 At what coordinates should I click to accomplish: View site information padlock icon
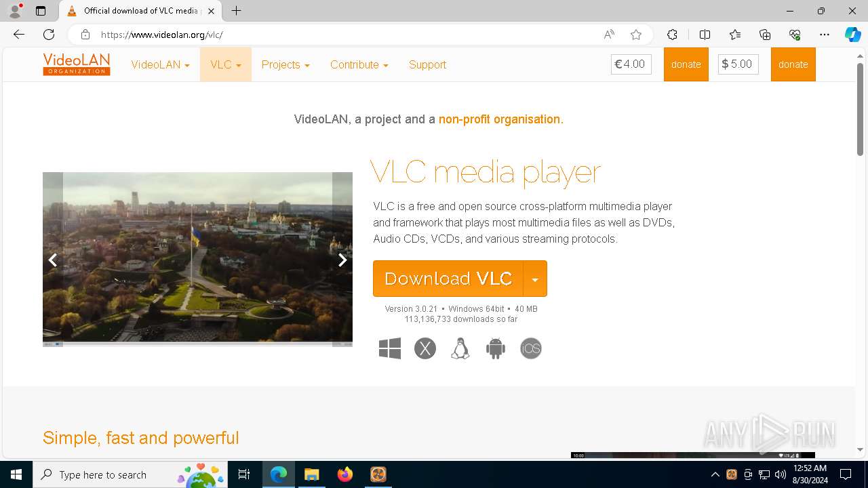point(85,35)
